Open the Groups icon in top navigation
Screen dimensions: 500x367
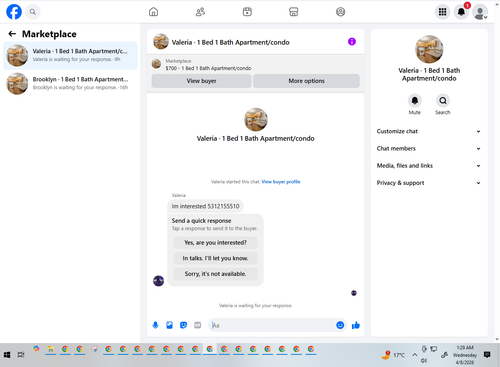(340, 12)
